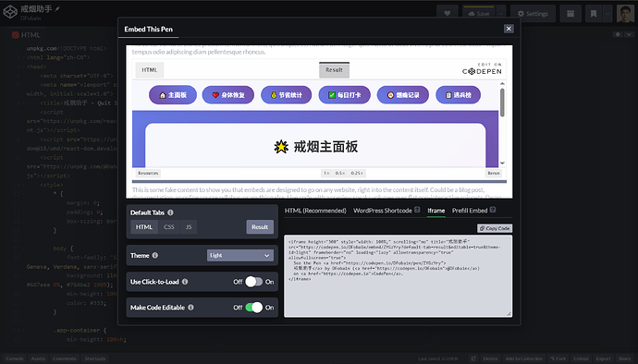Viewport: 638px width, 364px height.
Task: Click the Save button
Action: point(479,14)
